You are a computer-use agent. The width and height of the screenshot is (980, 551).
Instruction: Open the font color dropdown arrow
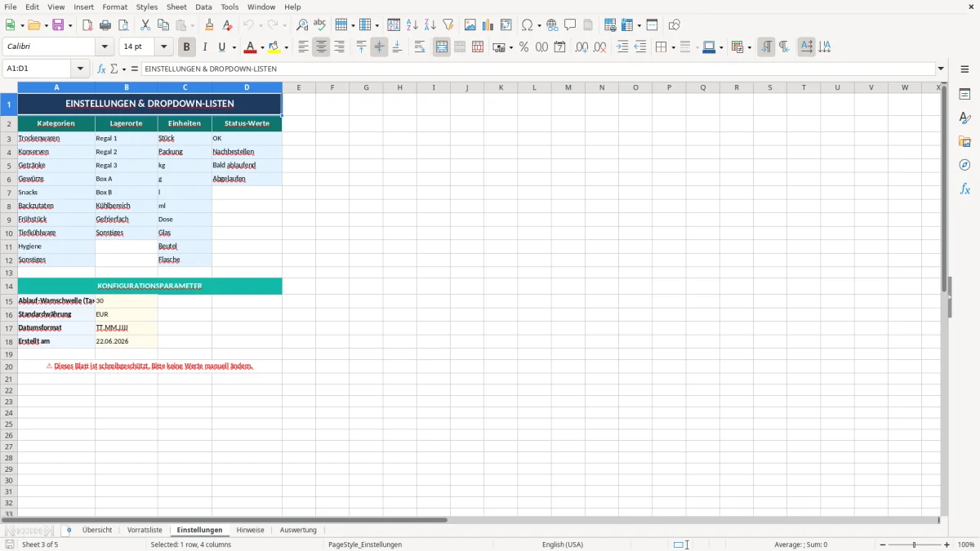(262, 47)
